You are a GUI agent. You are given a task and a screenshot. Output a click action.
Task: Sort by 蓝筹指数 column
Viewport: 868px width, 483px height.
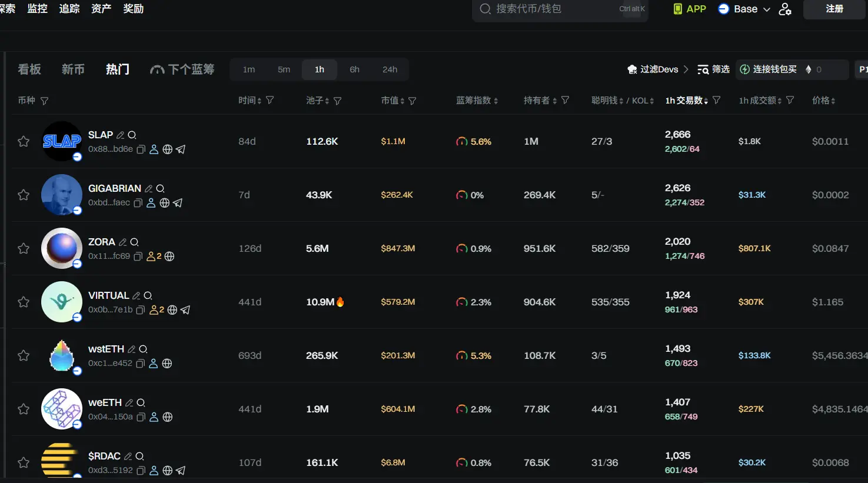point(477,101)
